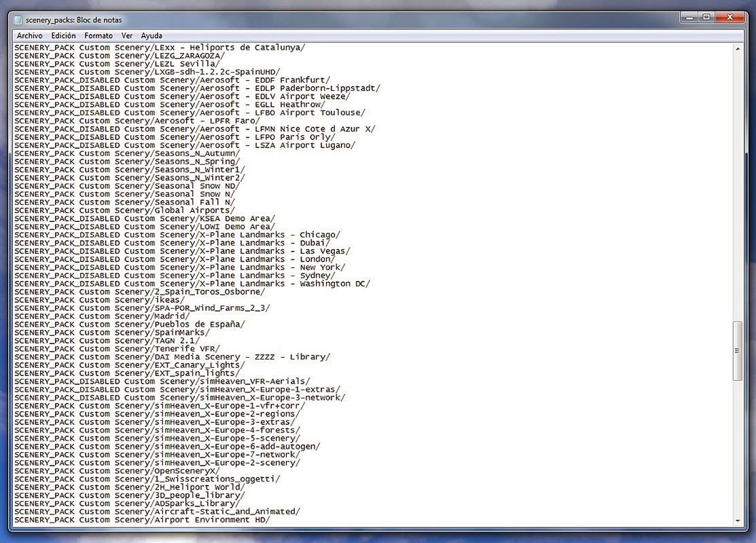Click the line 'Aerosoft - LFPO Paris Orly/'
The height and width of the screenshot is (543, 756).
[175, 137]
